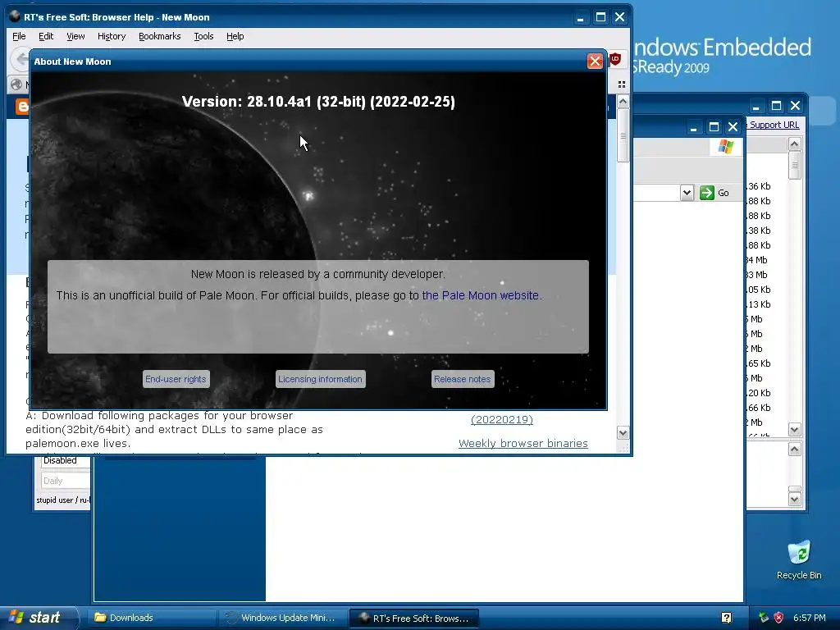840x630 pixels.
Task: Open the Help menu
Action: (x=235, y=36)
